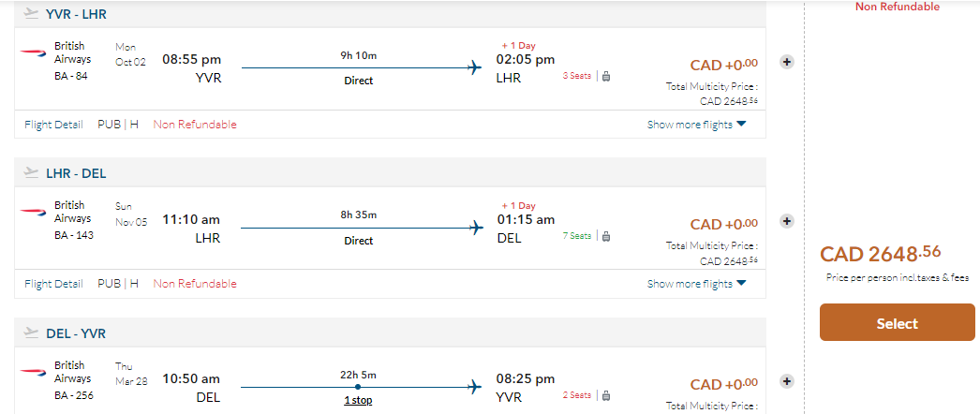Click British Airways logo for flight BA-143

[x=32, y=213]
